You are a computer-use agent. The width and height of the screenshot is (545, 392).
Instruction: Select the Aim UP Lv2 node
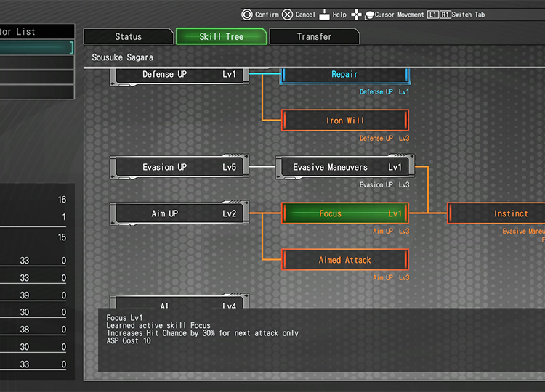pos(179,213)
